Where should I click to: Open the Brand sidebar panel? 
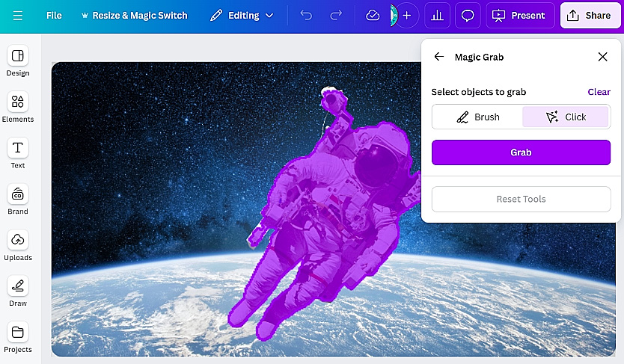[x=17, y=200]
